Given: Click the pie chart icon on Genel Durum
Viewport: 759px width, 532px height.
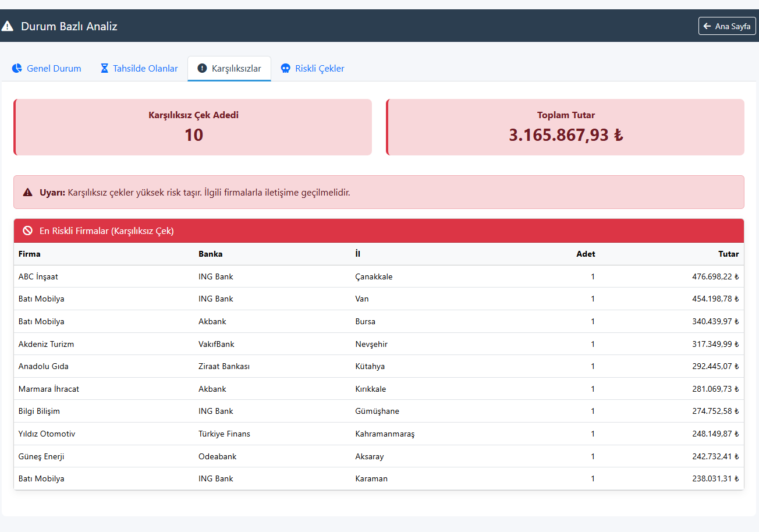Looking at the screenshot, I should (x=17, y=69).
